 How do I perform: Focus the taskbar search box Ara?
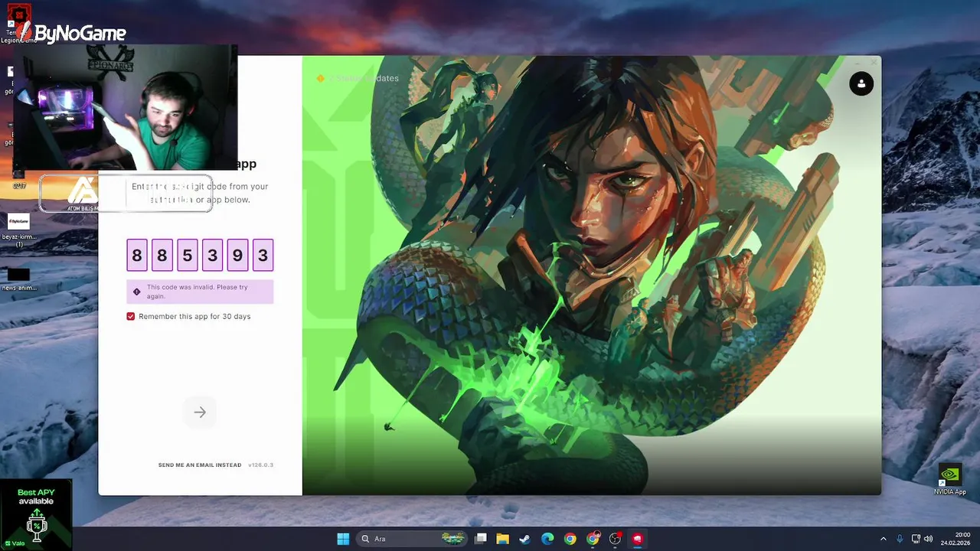pos(412,539)
